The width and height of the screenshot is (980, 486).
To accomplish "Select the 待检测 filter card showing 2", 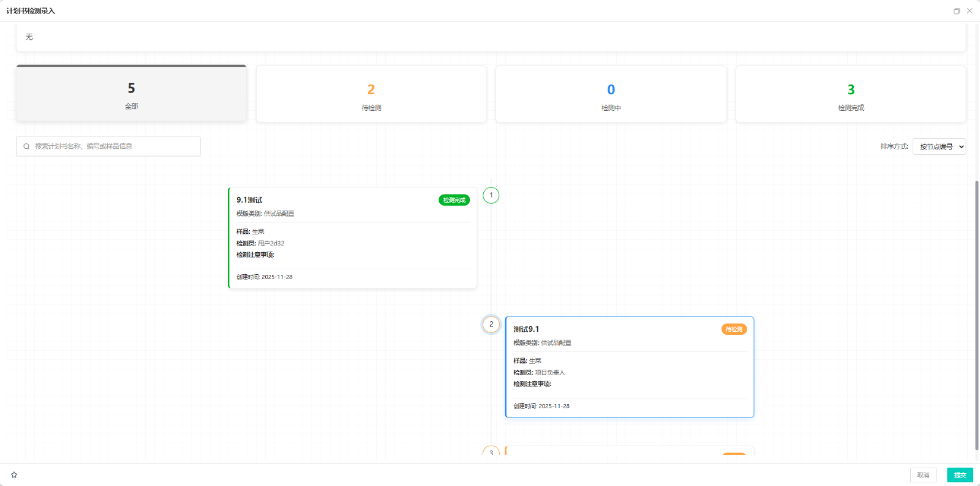I will [x=371, y=94].
